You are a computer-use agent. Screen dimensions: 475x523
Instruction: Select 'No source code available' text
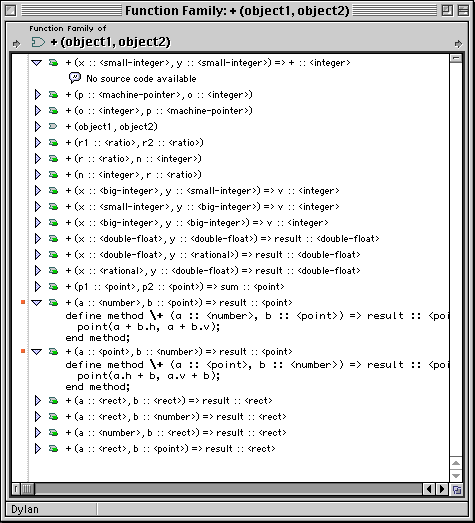click(141, 79)
